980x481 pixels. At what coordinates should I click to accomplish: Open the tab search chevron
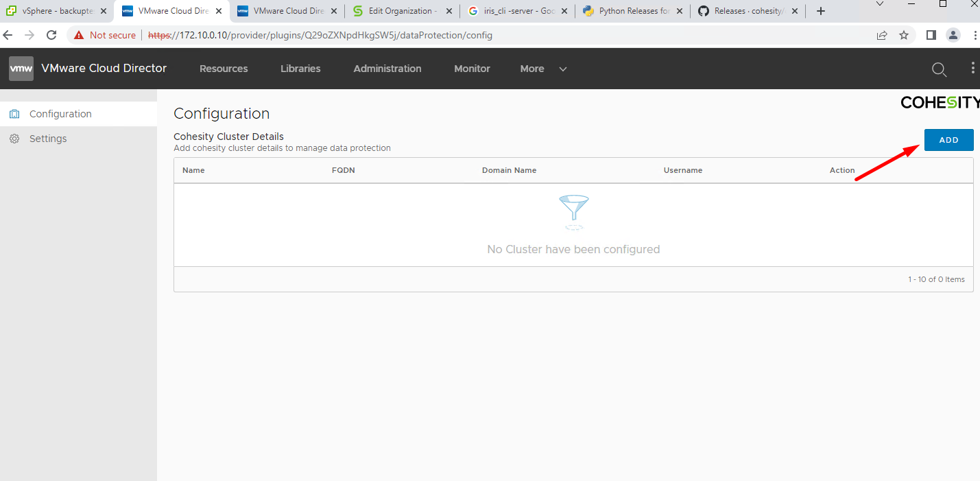pos(880,4)
